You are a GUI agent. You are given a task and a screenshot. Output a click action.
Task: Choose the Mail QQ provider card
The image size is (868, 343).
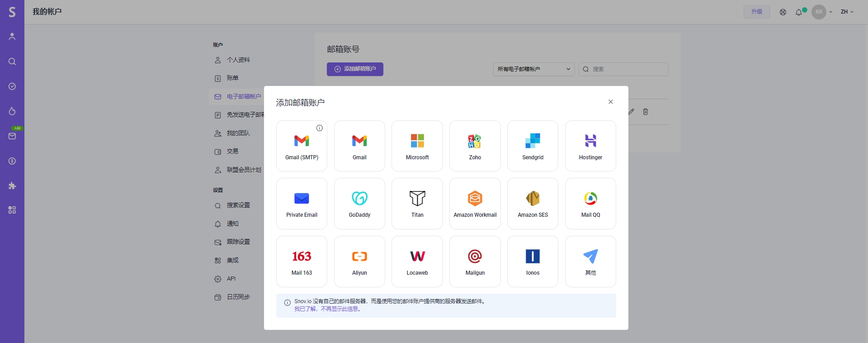(x=590, y=204)
